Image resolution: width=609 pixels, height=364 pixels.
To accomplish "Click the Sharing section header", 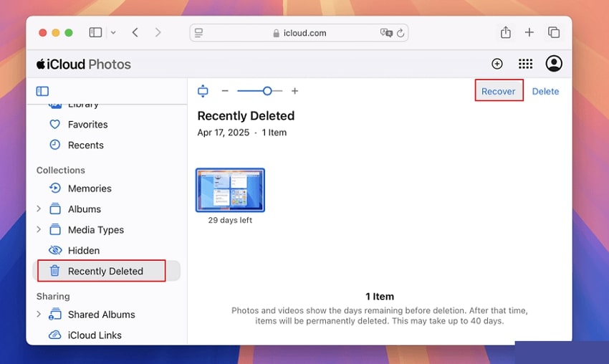I will tap(53, 297).
